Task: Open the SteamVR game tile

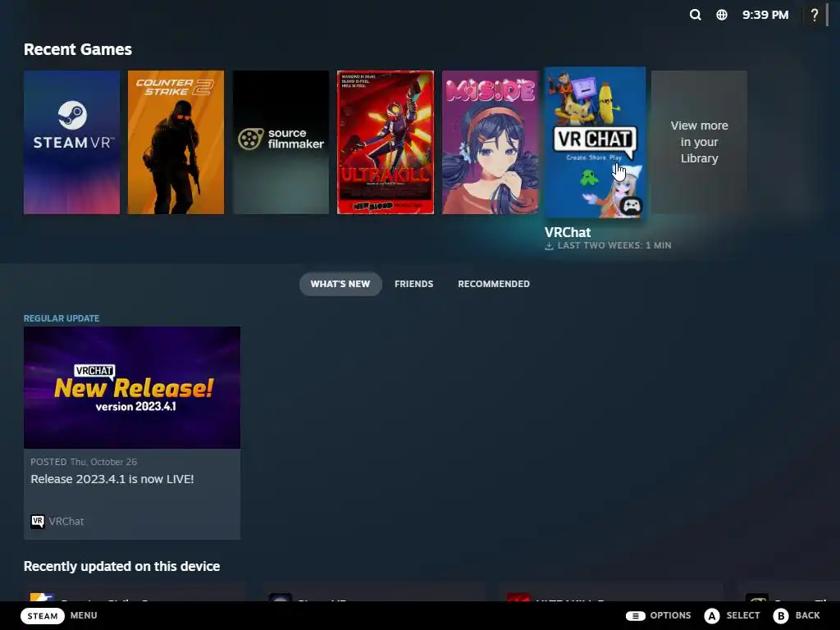Action: click(72, 143)
